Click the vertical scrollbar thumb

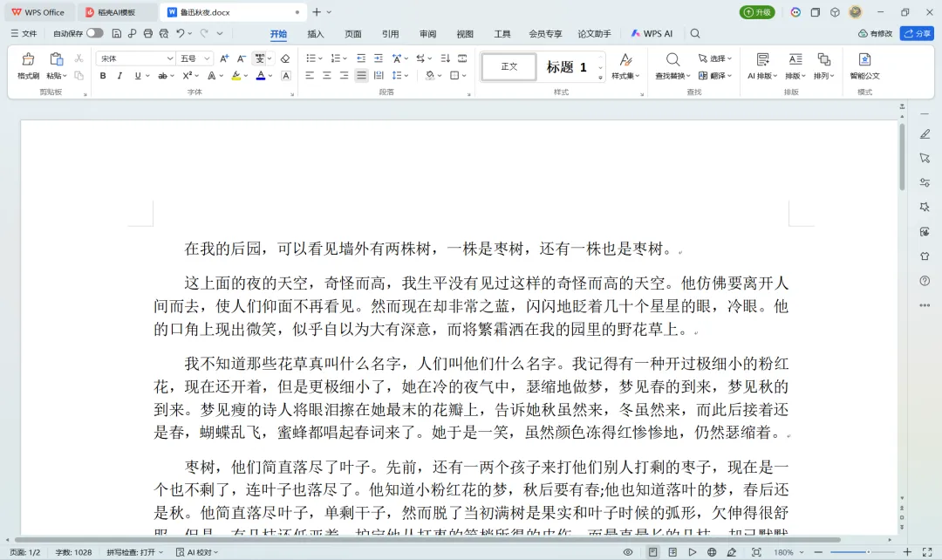pyautogui.click(x=902, y=157)
